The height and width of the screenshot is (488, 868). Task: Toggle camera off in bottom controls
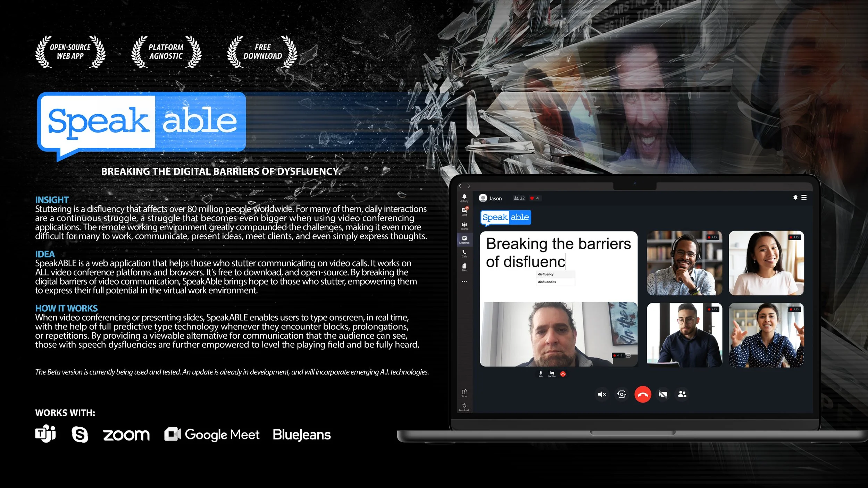click(662, 394)
